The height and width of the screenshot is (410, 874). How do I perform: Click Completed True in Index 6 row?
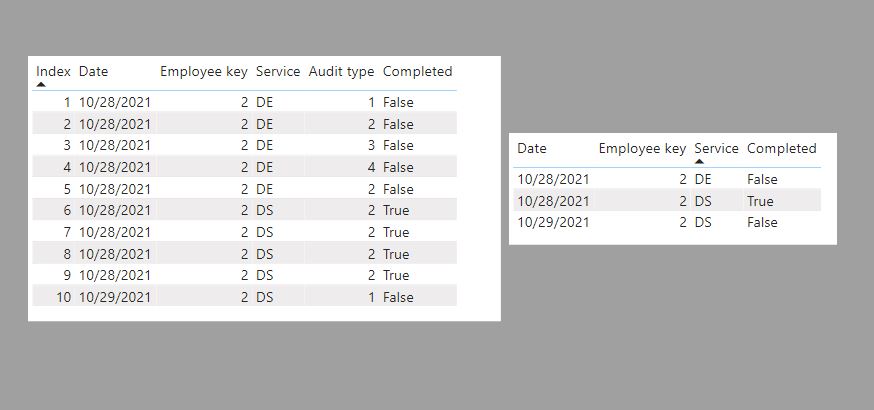click(x=396, y=210)
